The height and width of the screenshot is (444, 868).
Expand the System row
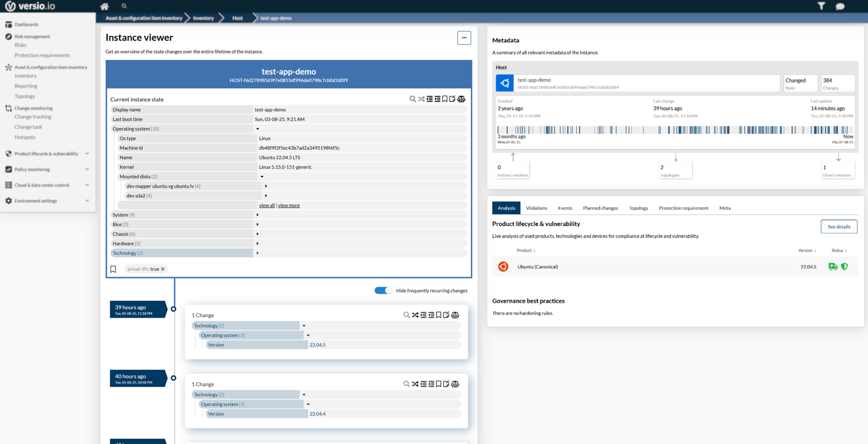point(257,215)
